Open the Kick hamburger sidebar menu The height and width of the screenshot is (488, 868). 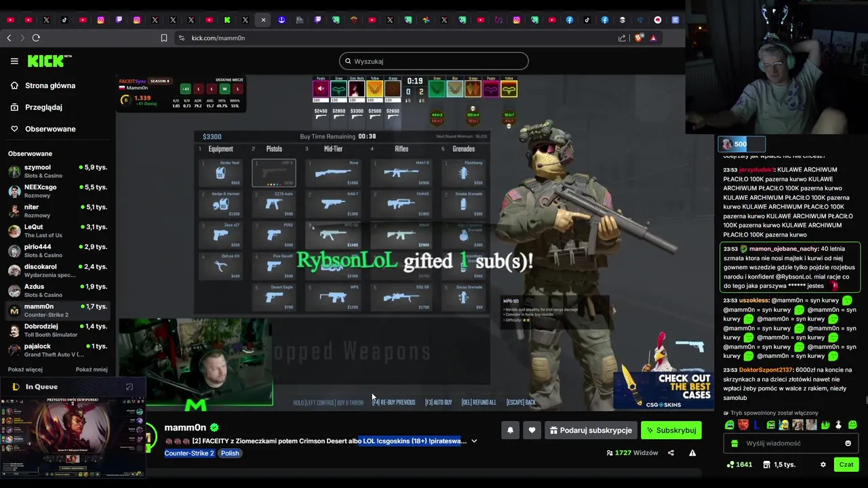point(14,61)
